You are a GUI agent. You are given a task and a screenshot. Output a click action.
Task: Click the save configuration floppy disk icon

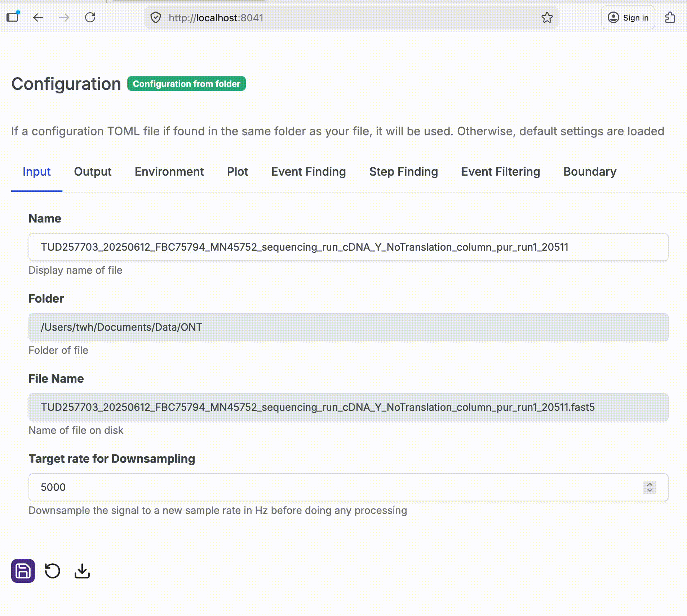pyautogui.click(x=23, y=570)
